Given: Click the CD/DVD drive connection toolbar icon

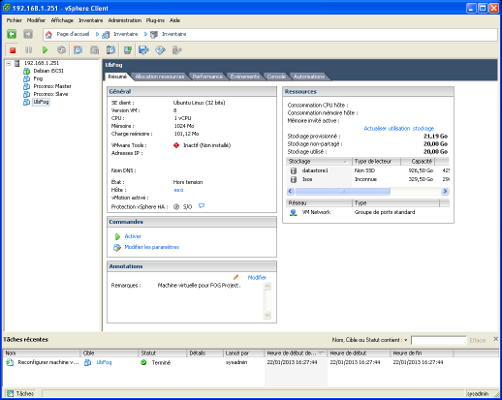Looking at the screenshot, I should pos(160,50).
